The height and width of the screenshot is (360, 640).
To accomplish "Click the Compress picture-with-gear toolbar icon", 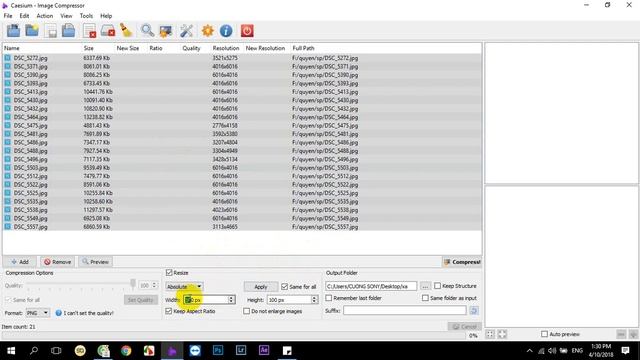I will point(166,31).
